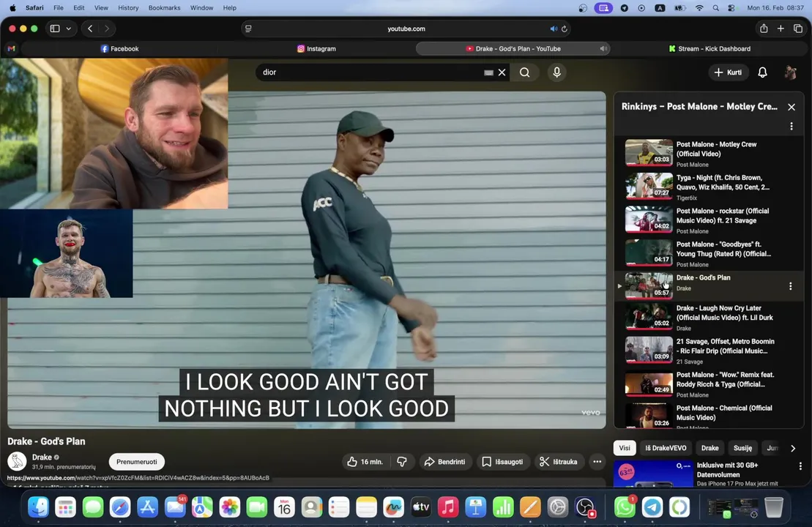
Task: Open options for Drake - God's Plan playlist row
Action: click(x=790, y=286)
